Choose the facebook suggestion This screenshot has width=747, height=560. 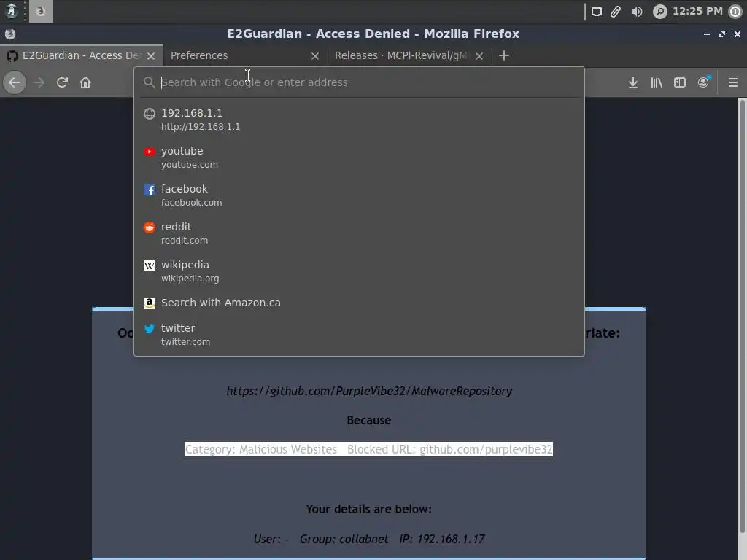coord(359,195)
